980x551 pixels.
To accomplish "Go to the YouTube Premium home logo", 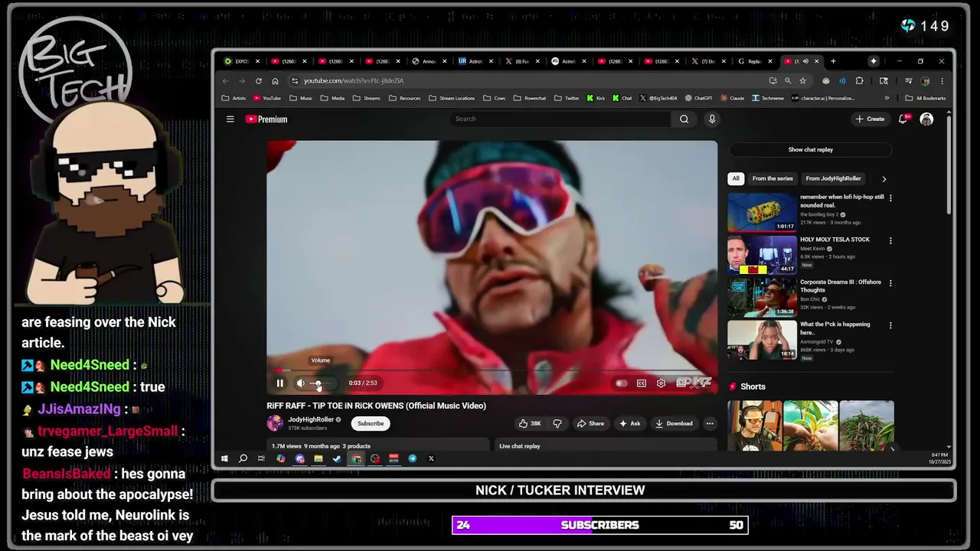I will click(266, 119).
